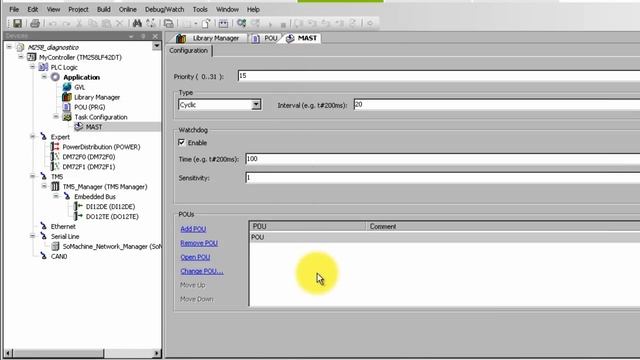Click the Sensitivity input field
640x360 pixels.
point(442,178)
